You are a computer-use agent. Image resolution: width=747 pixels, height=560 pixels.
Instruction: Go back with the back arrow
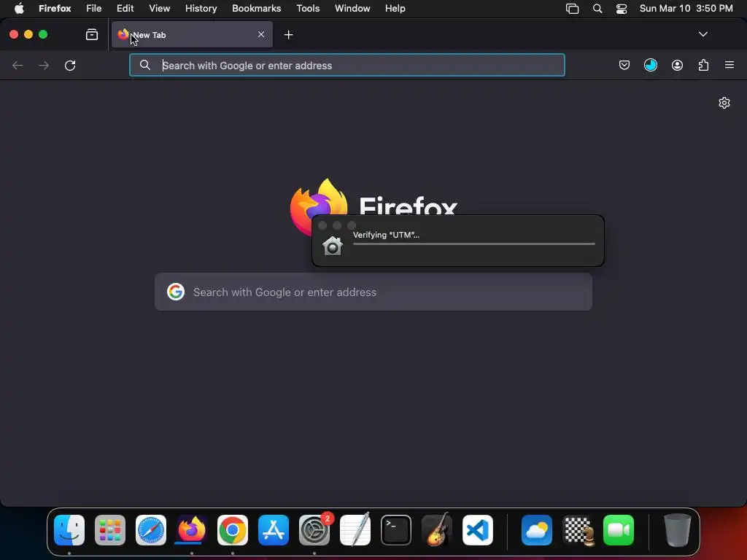click(18, 65)
